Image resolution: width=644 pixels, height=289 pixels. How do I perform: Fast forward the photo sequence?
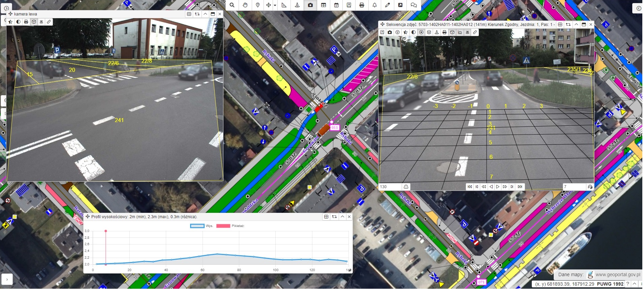505,186
